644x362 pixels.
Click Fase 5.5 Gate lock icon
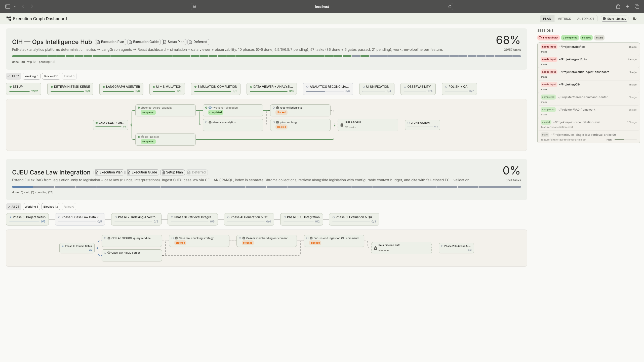click(342, 125)
